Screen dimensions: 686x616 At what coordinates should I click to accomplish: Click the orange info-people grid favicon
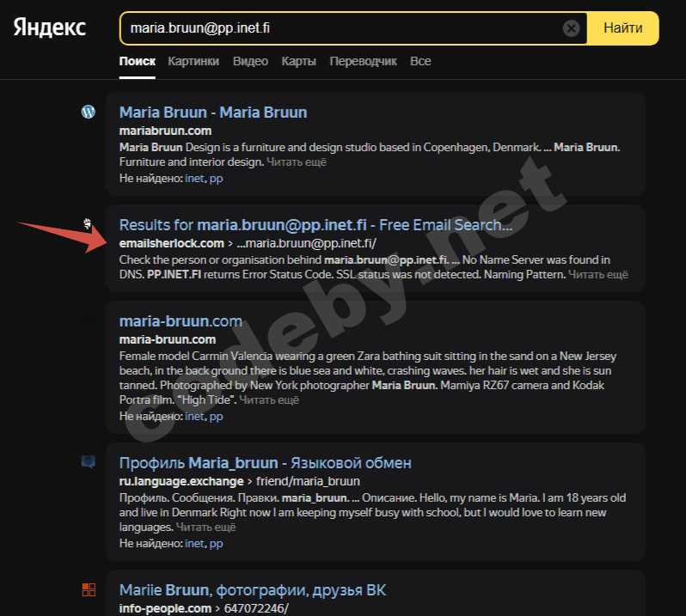coord(89,589)
